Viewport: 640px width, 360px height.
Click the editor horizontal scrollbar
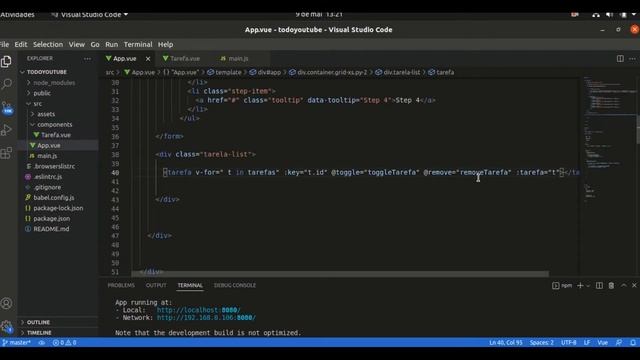click(340, 274)
